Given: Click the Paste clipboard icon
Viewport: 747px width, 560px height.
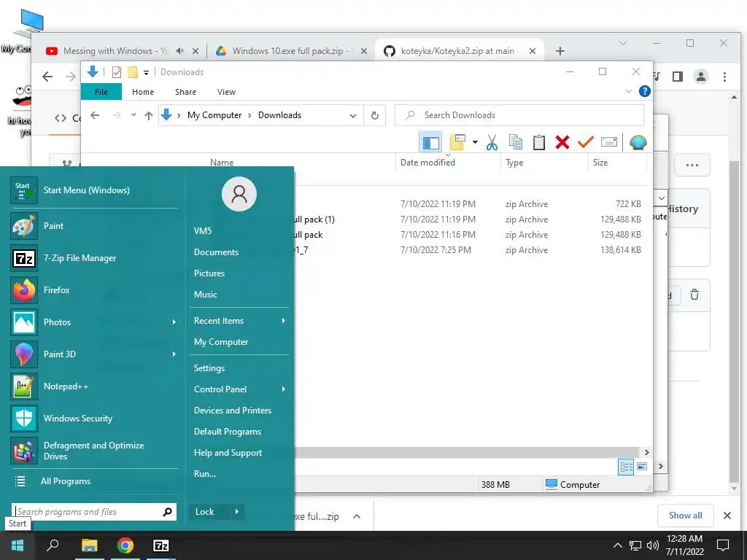Looking at the screenshot, I should click(x=539, y=142).
